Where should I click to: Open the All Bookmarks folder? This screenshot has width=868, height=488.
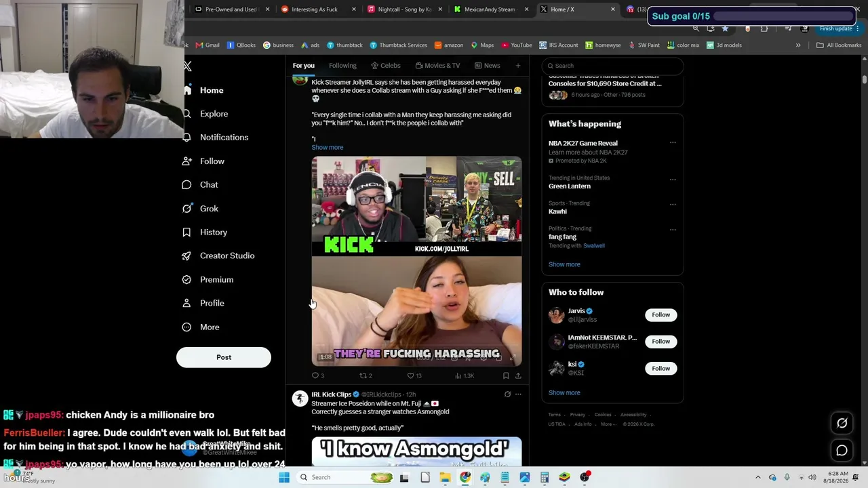point(839,45)
